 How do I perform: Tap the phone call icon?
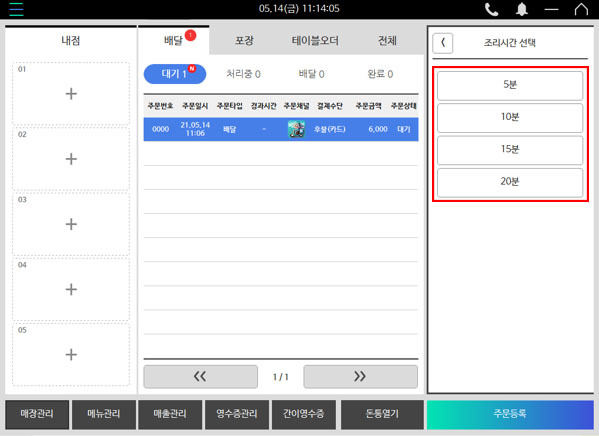pyautogui.click(x=491, y=9)
